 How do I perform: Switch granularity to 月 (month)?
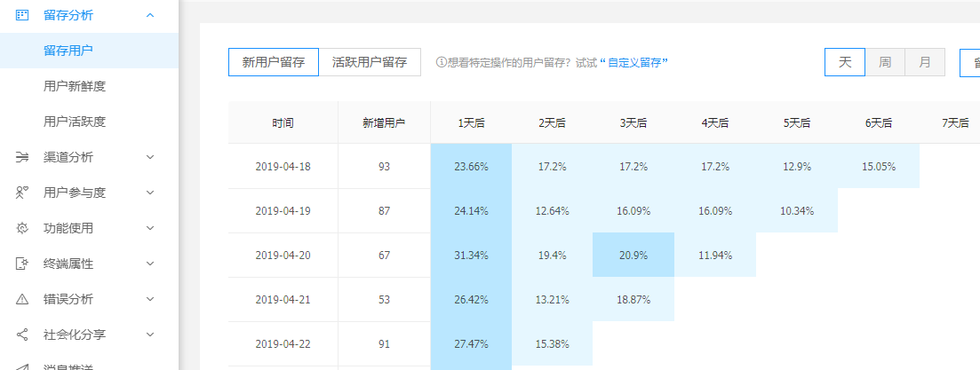click(x=925, y=62)
